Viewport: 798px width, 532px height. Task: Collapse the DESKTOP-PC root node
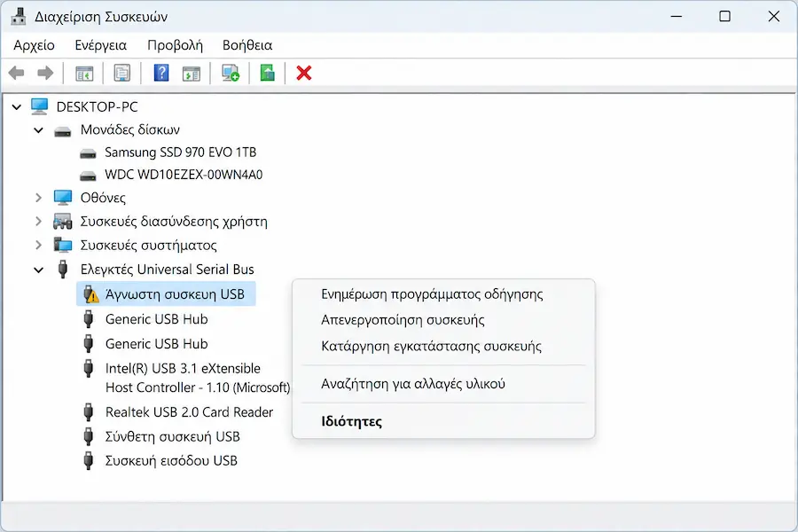tap(17, 107)
